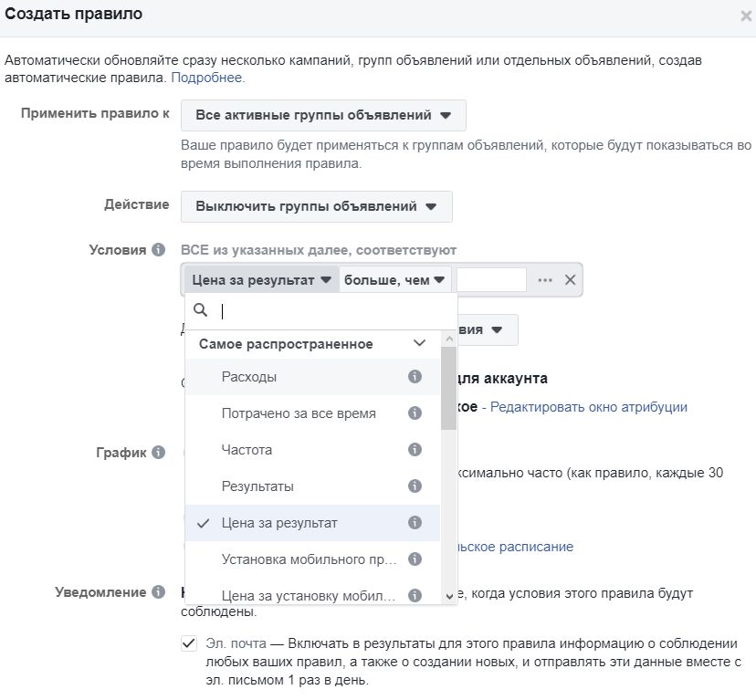Click the magnifier search icon in the dropdown
Screen dimensions: 756x700
click(200, 309)
